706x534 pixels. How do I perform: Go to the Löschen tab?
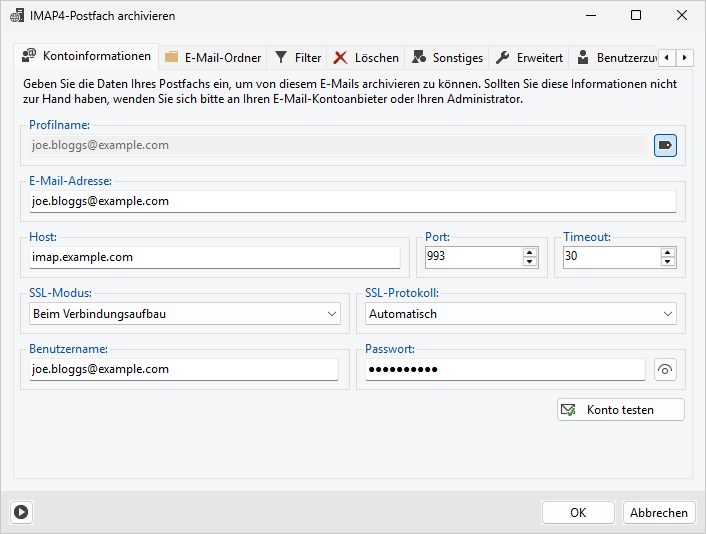[x=366, y=58]
